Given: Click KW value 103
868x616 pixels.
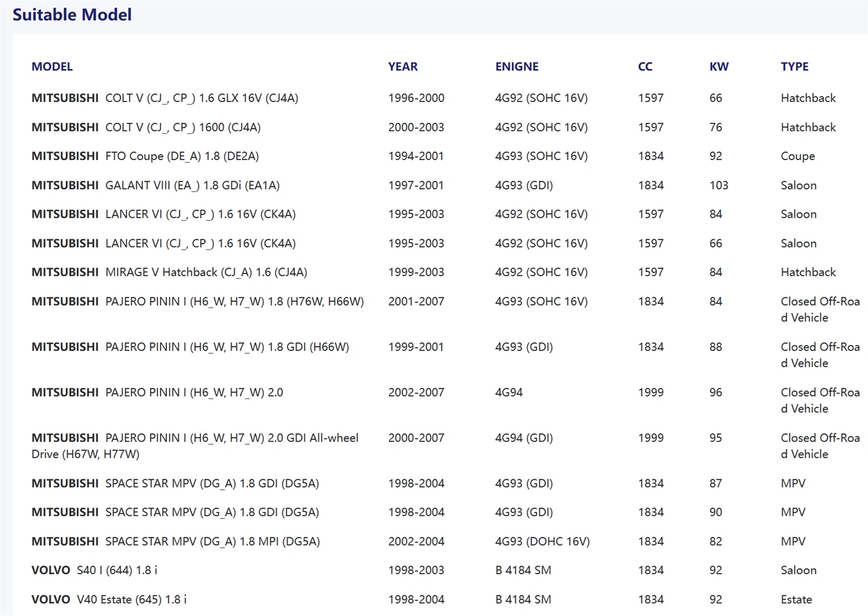Looking at the screenshot, I should 719,185.
